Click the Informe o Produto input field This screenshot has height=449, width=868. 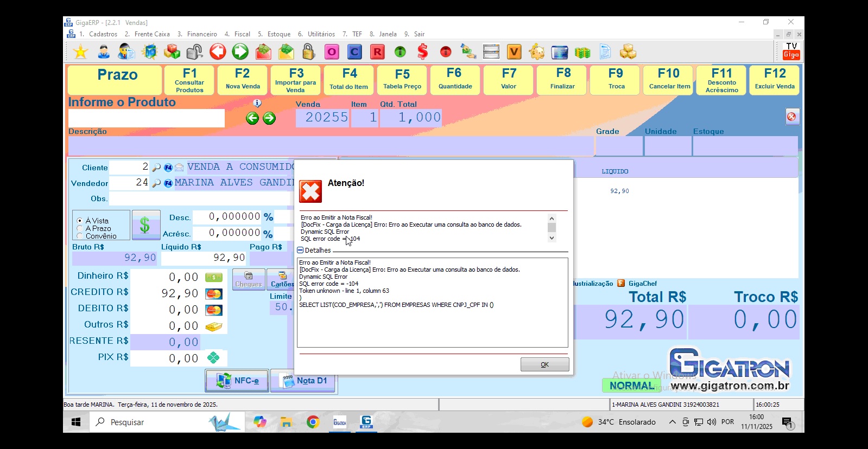pos(146,118)
